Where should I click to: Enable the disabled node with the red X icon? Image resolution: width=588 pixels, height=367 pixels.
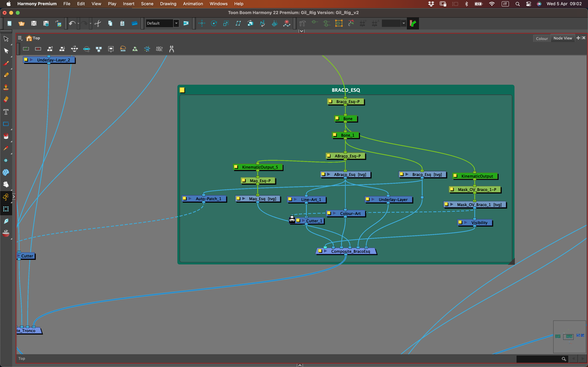38,49
